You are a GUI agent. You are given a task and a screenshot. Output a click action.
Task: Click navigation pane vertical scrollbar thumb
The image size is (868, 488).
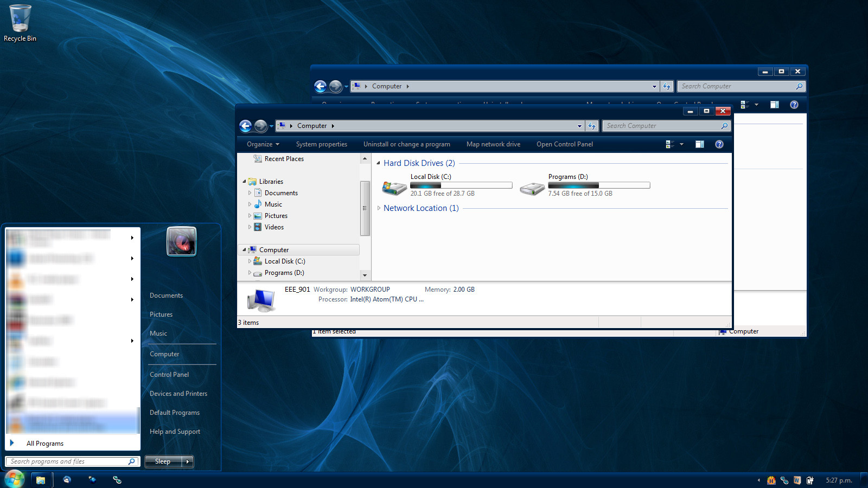point(365,208)
